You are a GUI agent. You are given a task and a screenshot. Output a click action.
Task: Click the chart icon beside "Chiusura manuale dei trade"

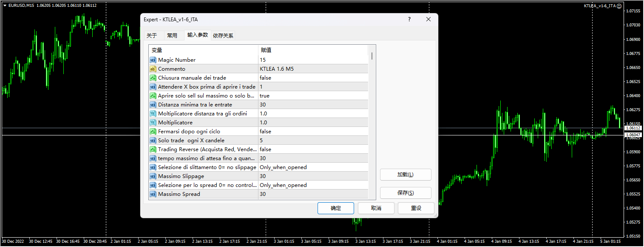click(153, 78)
